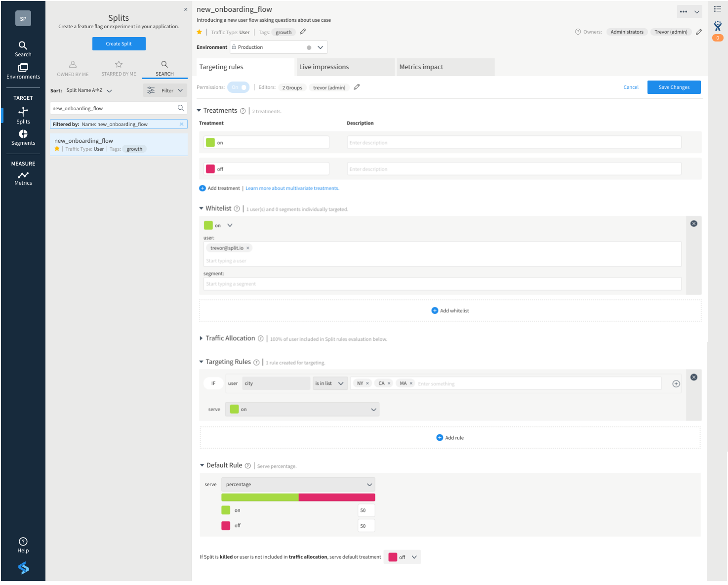Screen dimensions: 728x585
Task: Click Save Changes
Action: pyautogui.click(x=674, y=87)
